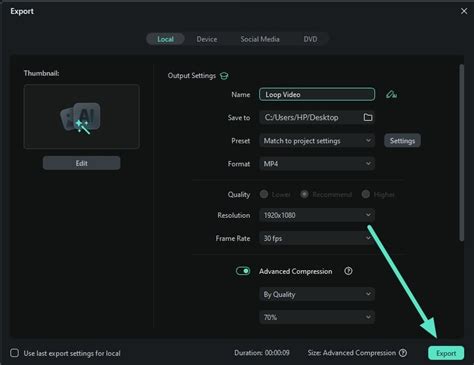Click the Size: Advanced Compression text
Screen dimensions: 474x365
[x=352, y=353]
